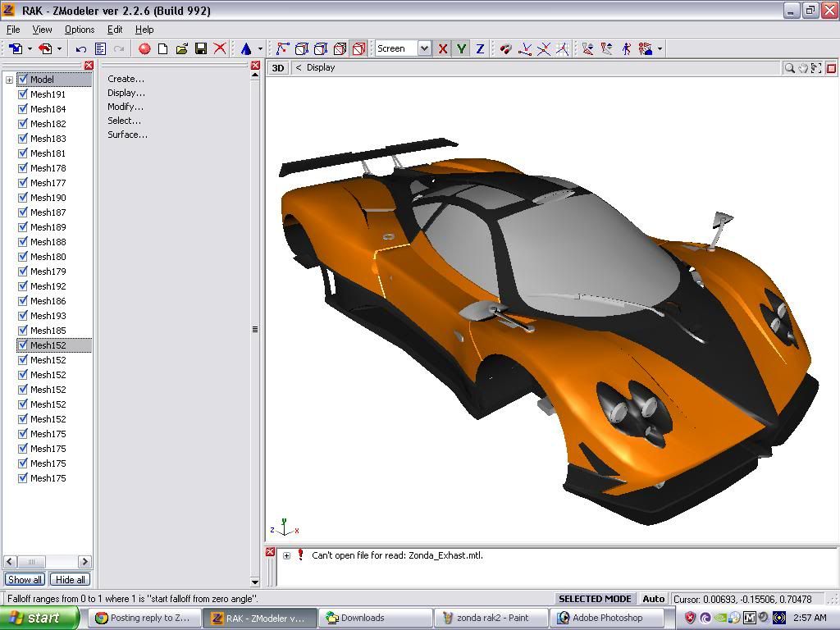This screenshot has height=630, width=840.
Task: Uncheck the Mesh191 visibility checkbox
Action: tap(23, 94)
